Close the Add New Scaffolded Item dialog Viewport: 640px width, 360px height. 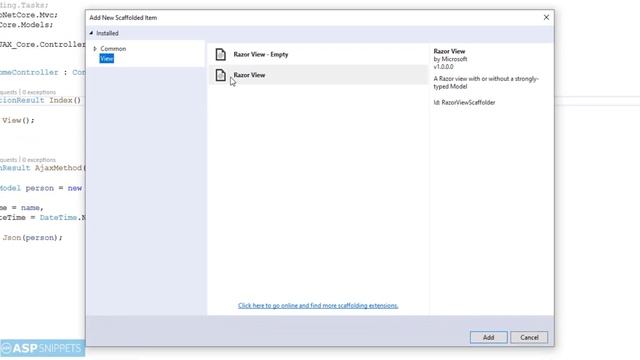click(x=546, y=18)
